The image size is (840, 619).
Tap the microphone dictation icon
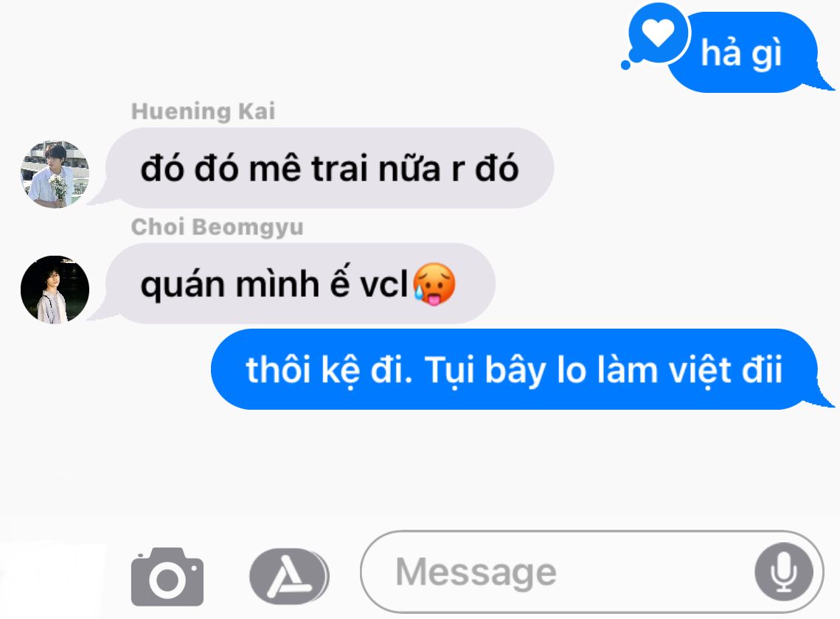click(x=784, y=572)
